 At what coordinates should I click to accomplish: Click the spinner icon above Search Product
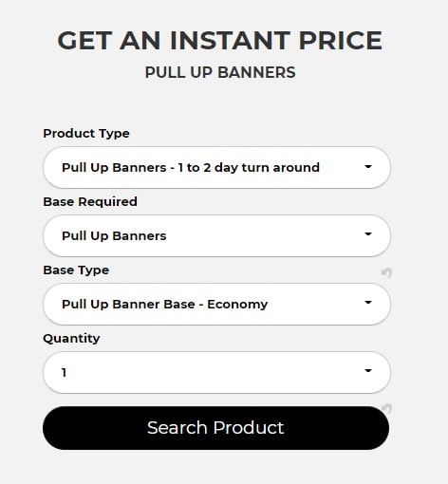(386, 408)
